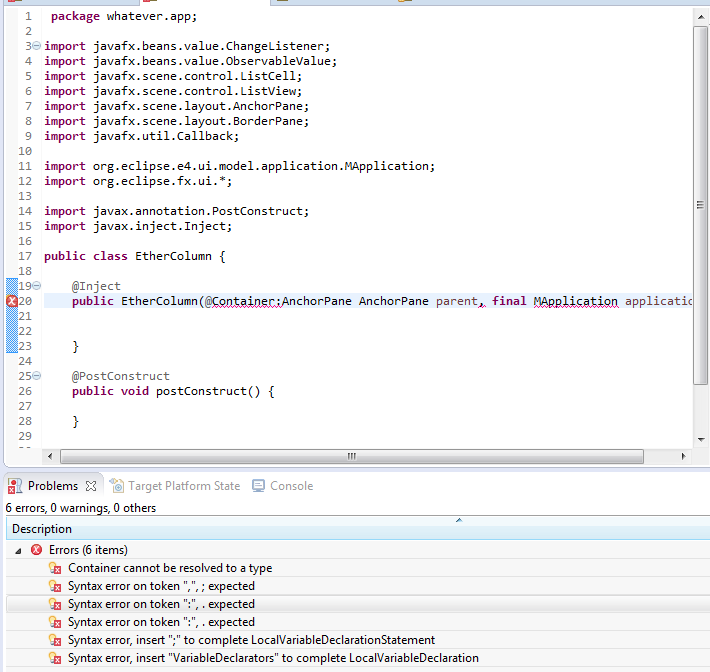Click import org.eclipse.fx.ui.* line
The image size is (710, 672).
138,181
